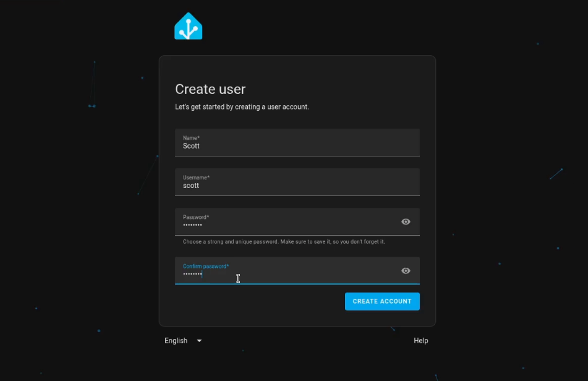Click the "Name*" field label
The image size is (588, 381).
point(191,138)
